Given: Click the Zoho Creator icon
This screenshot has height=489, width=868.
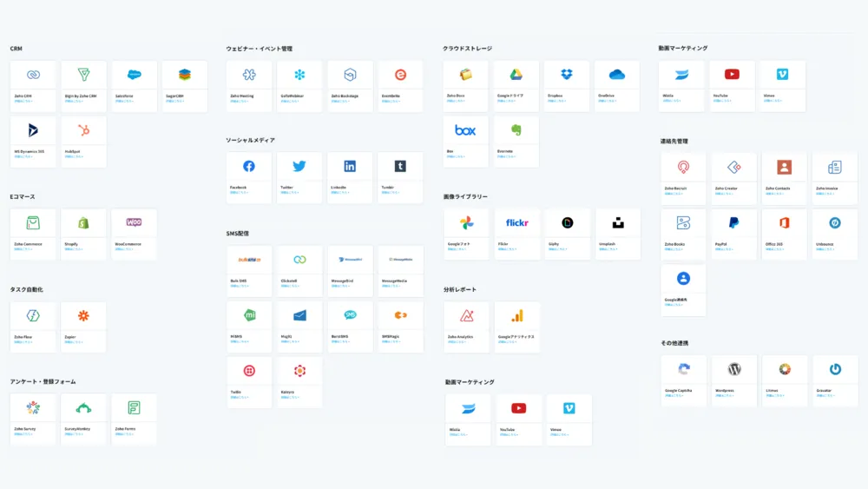Looking at the screenshot, I should 734,168.
